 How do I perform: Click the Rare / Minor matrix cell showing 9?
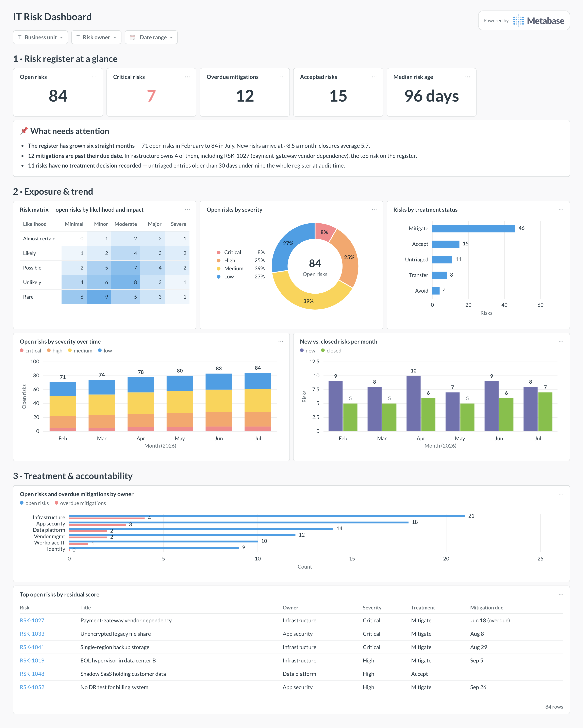click(99, 297)
